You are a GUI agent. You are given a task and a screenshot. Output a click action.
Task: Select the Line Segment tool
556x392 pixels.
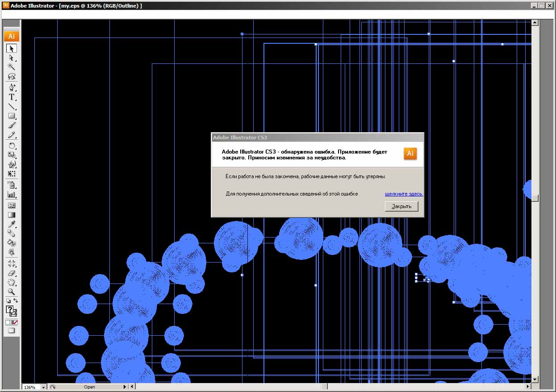12,107
